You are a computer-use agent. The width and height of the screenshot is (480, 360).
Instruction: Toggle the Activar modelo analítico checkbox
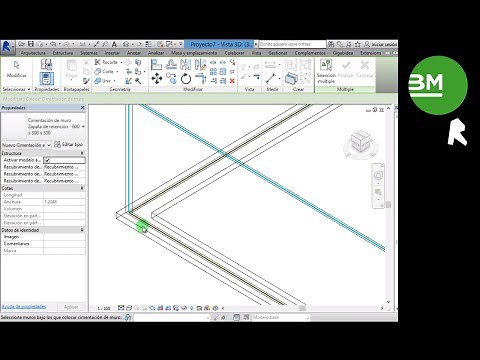coord(47,160)
